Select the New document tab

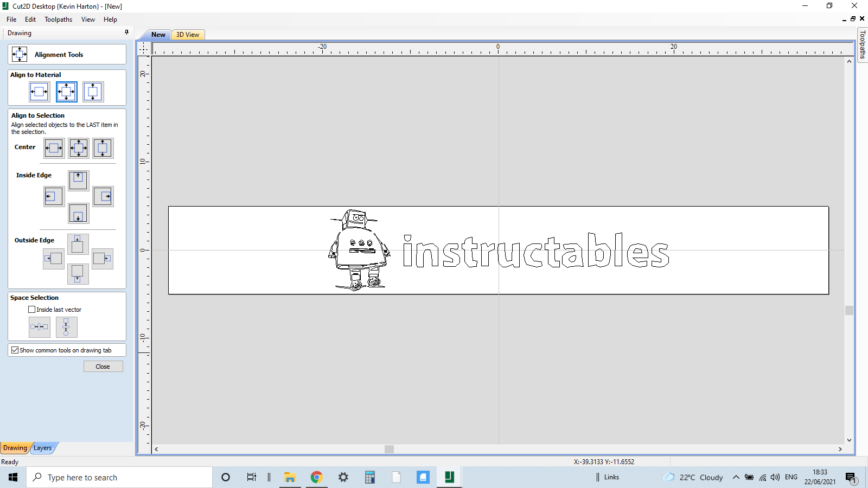(158, 35)
